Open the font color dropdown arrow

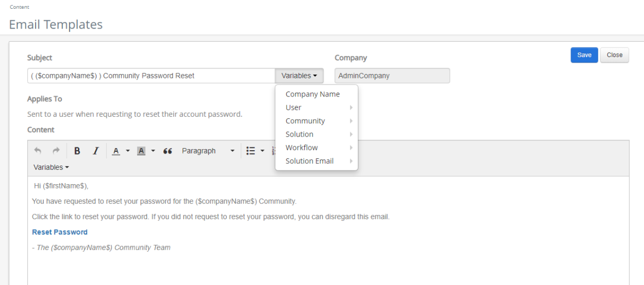click(128, 151)
